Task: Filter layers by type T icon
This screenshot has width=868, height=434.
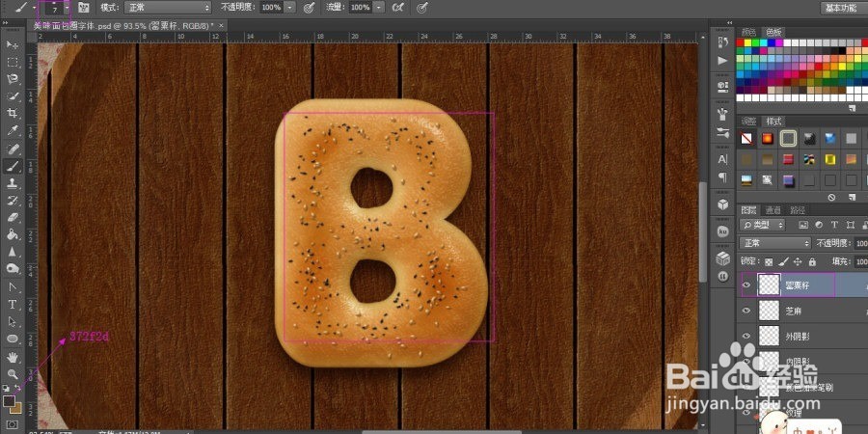Action: pos(835,225)
